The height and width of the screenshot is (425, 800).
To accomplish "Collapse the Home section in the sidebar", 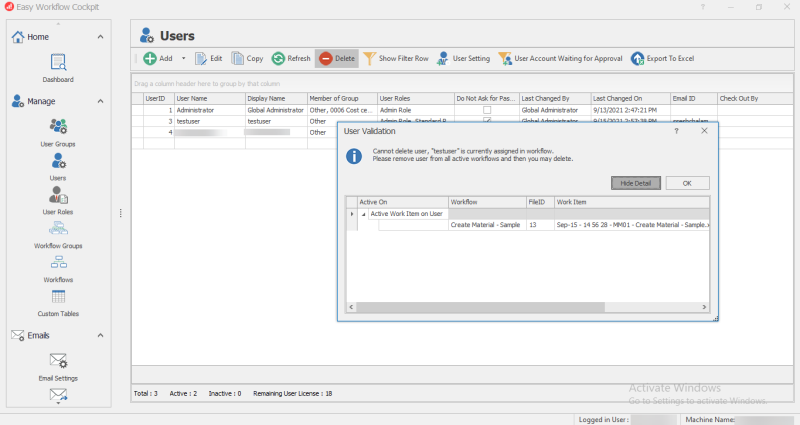I will (x=101, y=37).
